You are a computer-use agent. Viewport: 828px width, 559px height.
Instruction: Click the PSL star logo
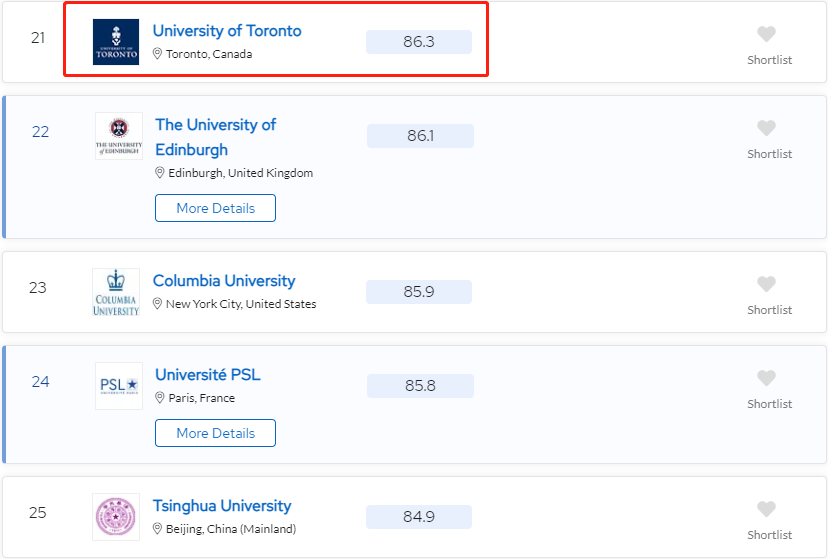tap(119, 386)
